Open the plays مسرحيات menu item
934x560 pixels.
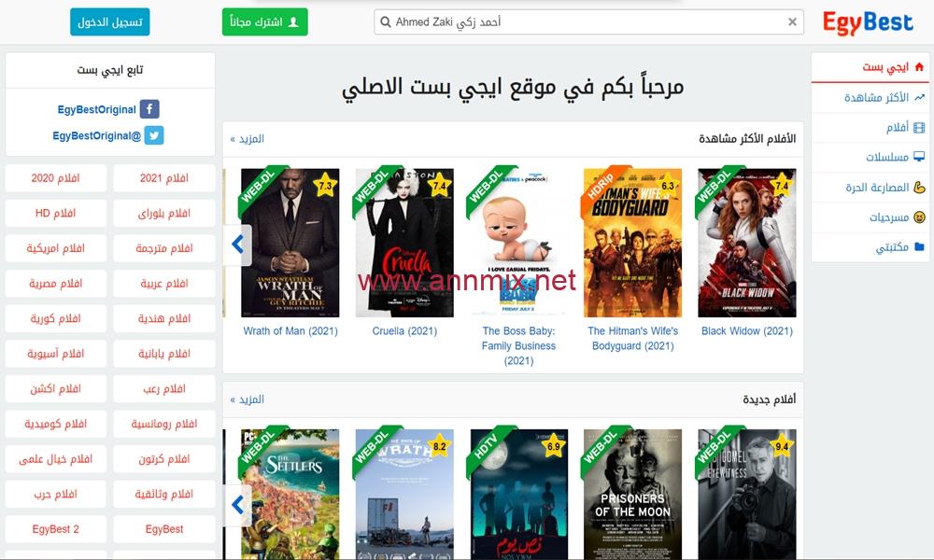[870, 217]
